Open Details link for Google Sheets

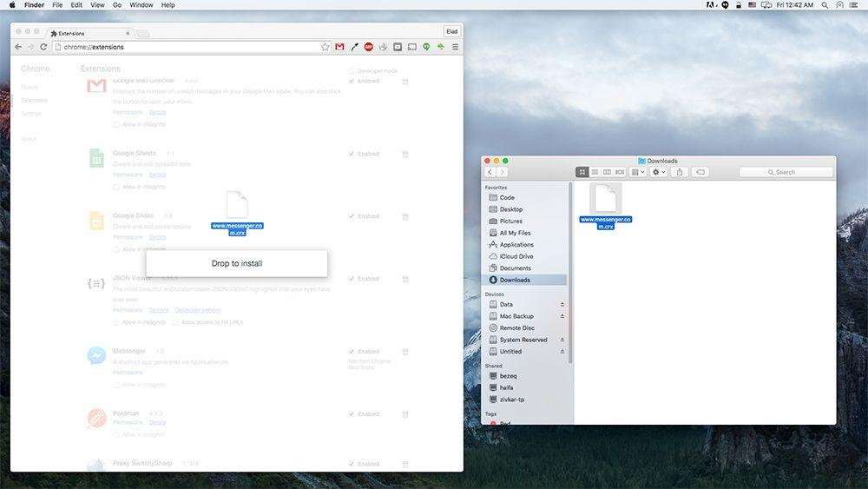click(157, 175)
